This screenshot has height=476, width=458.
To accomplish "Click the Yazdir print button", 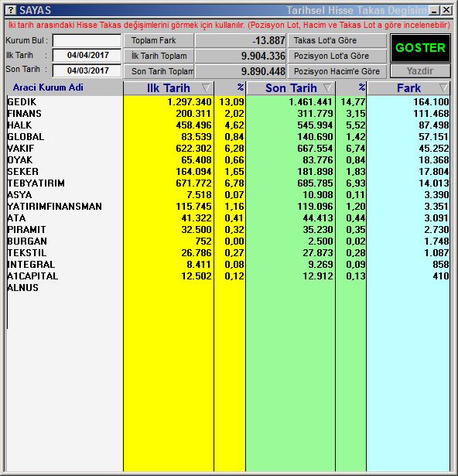I will pos(420,71).
